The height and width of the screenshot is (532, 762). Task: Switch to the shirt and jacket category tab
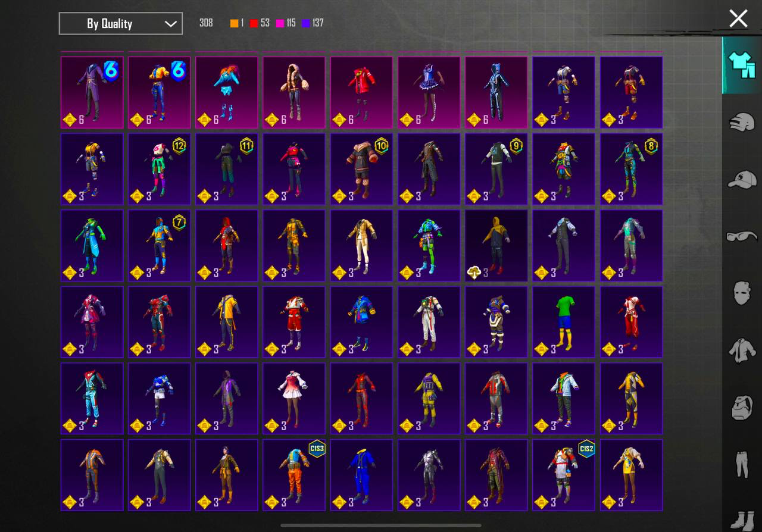(x=742, y=350)
